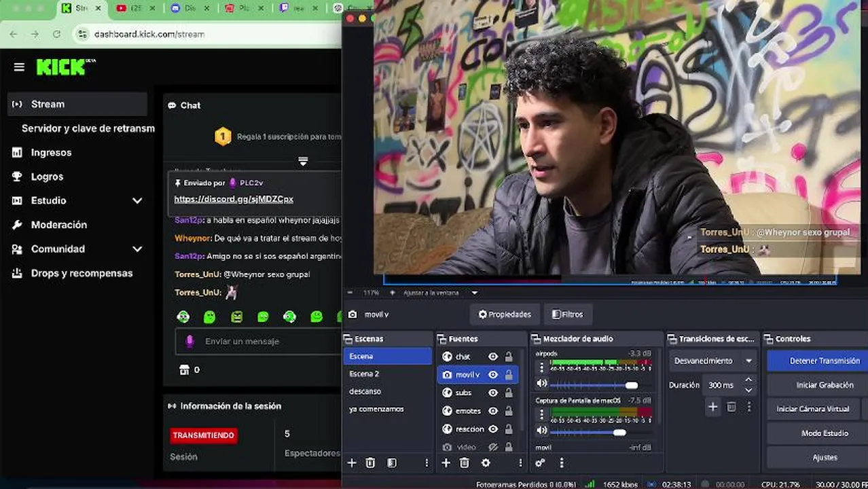The image size is (868, 489).
Task: Open site info icon in address bar
Action: coord(82,34)
